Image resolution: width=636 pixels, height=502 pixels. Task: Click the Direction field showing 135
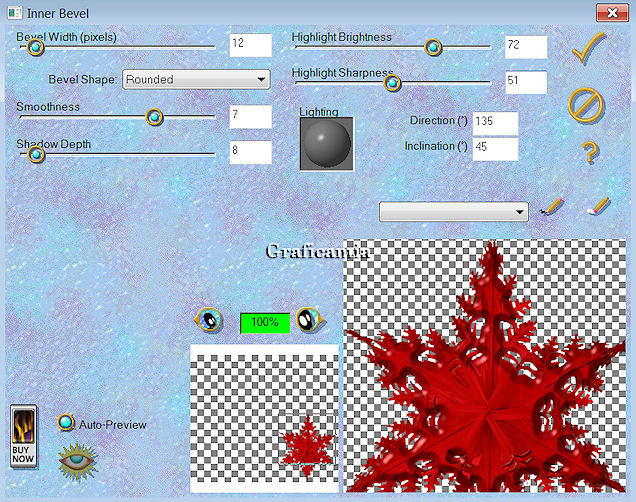495,123
